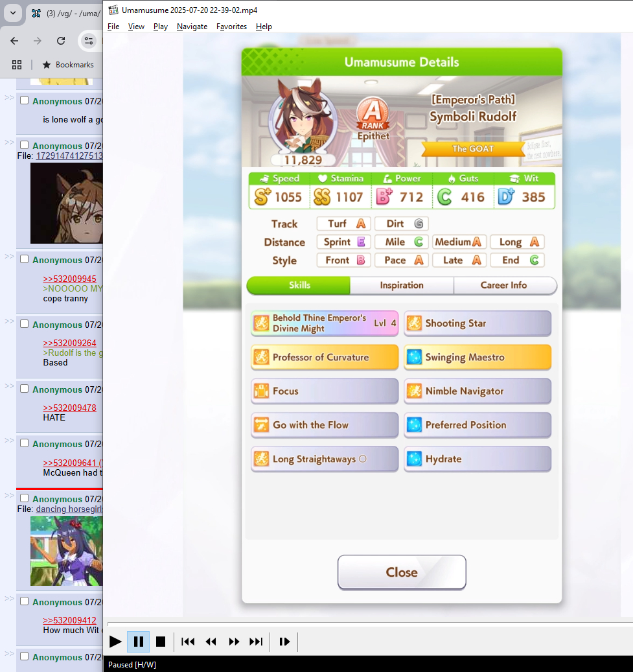Open the browser tab search dropdown
Screen dimensions: 633x672
(13, 13)
